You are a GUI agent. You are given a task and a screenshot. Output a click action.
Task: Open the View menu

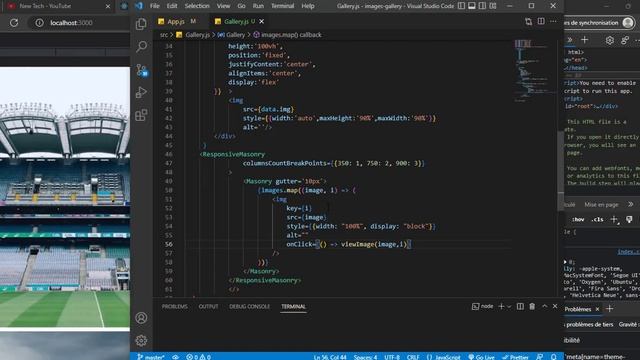click(223, 6)
